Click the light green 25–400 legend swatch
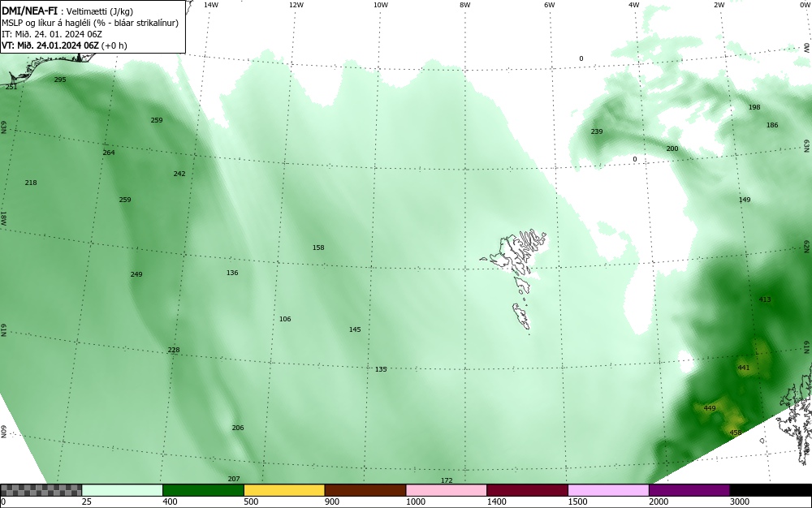 click(x=123, y=490)
